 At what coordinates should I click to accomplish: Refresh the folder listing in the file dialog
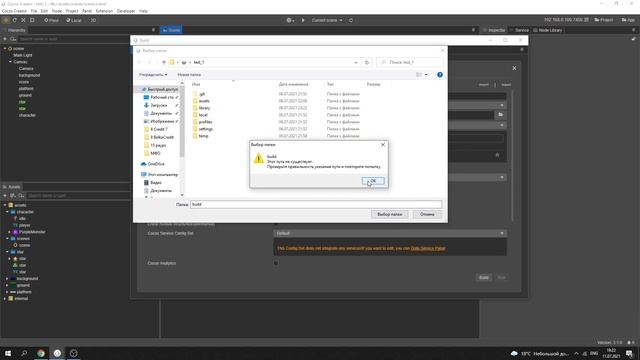point(367,62)
